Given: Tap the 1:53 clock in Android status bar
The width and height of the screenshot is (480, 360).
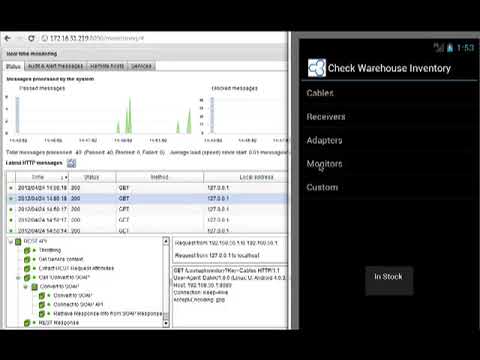Looking at the screenshot, I should [x=465, y=48].
